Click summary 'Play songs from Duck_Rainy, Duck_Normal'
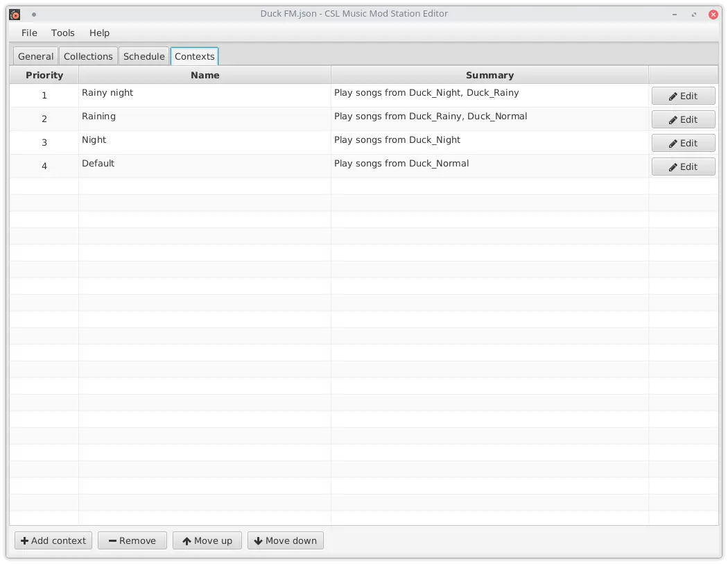 431,116
